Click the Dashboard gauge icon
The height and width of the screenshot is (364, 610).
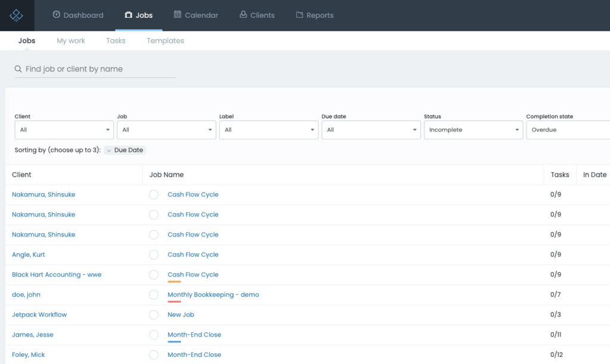pos(57,15)
